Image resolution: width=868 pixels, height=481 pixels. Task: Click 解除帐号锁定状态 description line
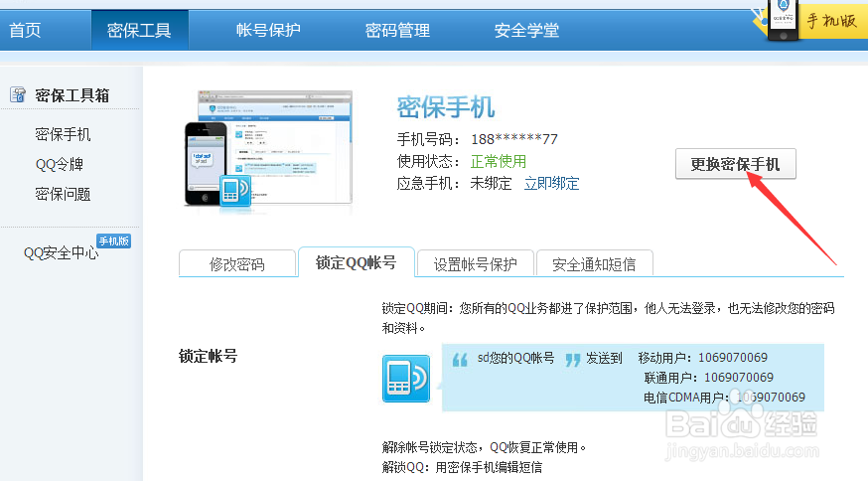click(x=484, y=446)
